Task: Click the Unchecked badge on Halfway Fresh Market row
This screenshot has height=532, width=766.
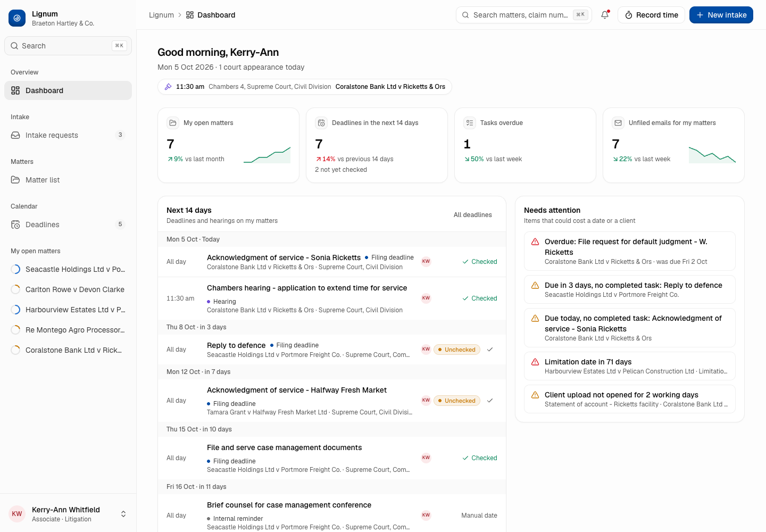Action: (457, 401)
